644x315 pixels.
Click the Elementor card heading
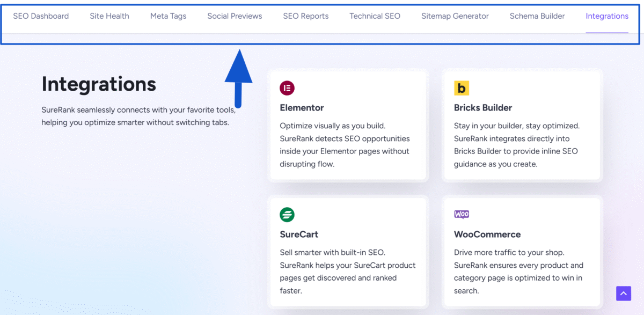pos(302,107)
